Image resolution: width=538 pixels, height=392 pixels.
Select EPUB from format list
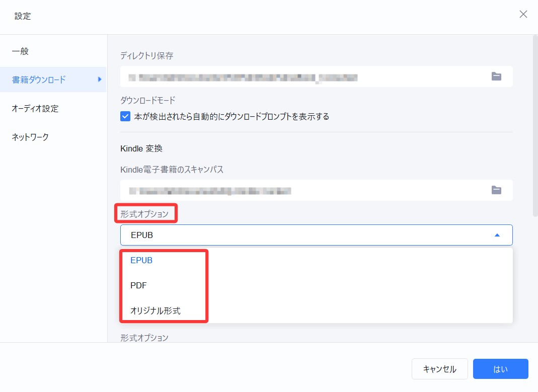tap(141, 261)
